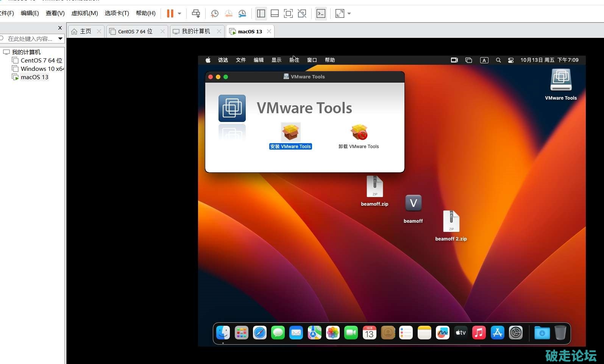This screenshot has width=604, height=364.
Task: Open Safari from the macOS dock
Action: [260, 333]
